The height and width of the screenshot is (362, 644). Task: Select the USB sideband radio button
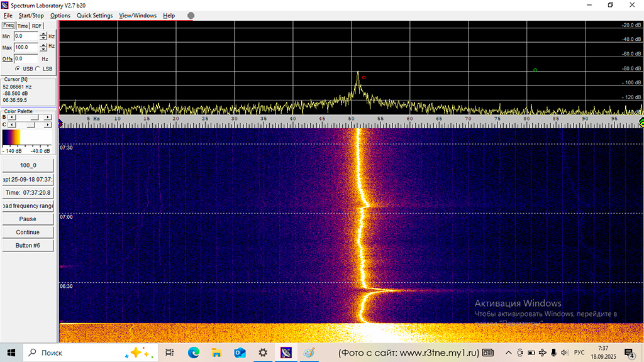point(18,69)
